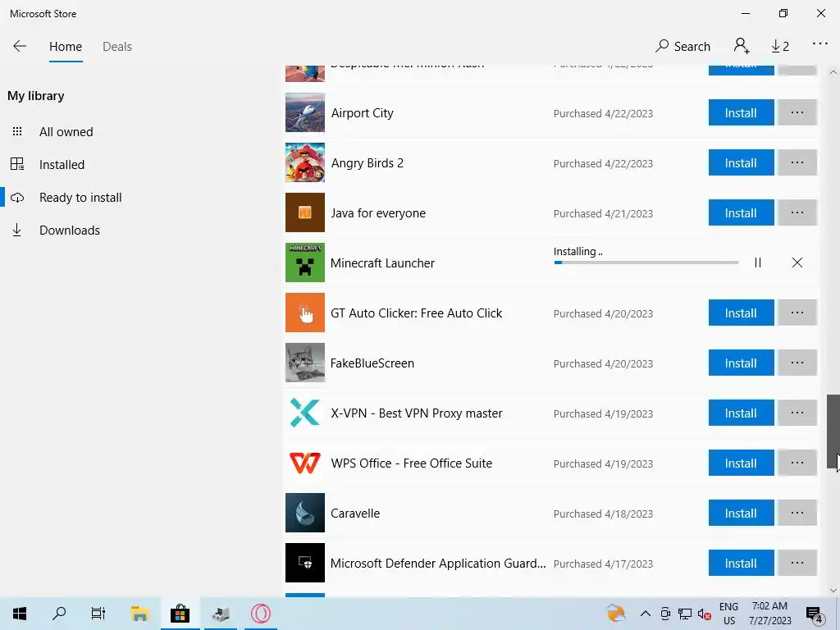Open downloads indicator showing 2
840x630 pixels.
[x=780, y=47]
